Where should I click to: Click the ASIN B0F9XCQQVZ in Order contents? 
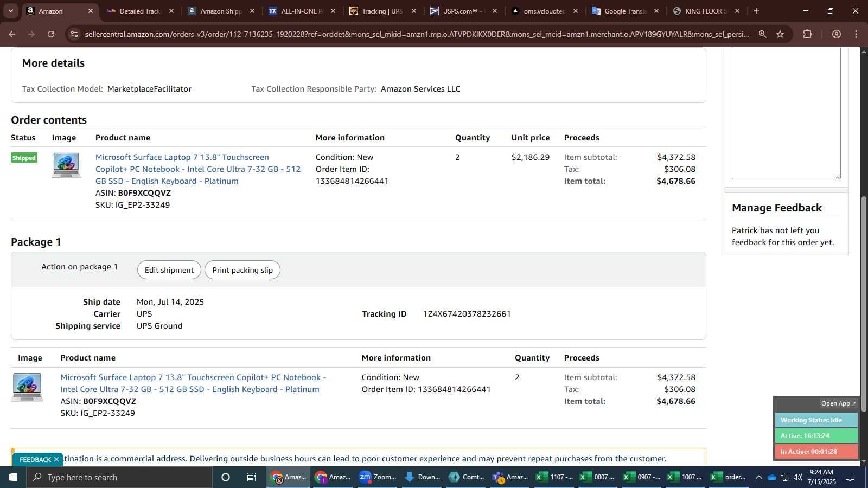point(144,193)
